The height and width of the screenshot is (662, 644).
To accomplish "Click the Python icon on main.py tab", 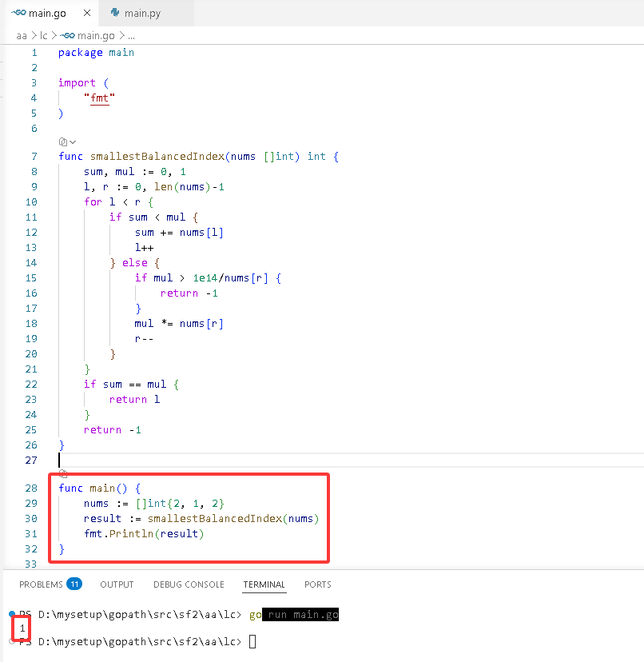I will click(x=115, y=13).
